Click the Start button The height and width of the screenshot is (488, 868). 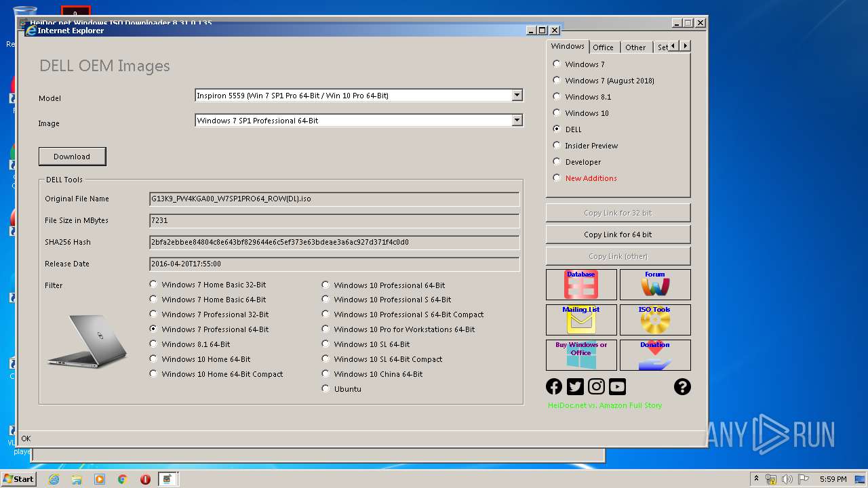tap(18, 479)
